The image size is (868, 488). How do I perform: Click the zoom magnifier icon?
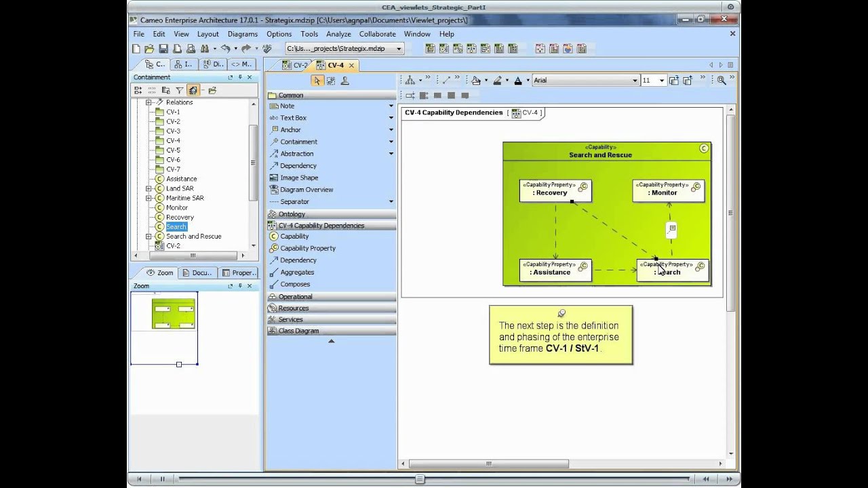click(722, 80)
